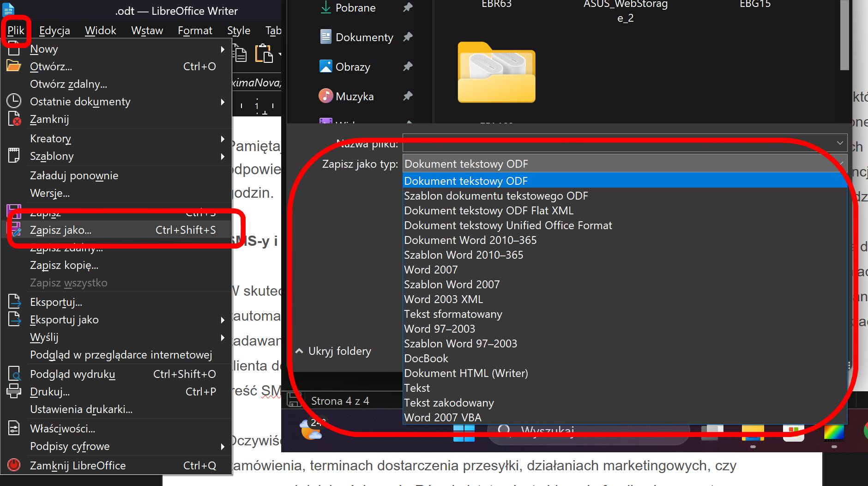Click the file list vertical scrollbar
Screen dimensions: 868x486
click(x=844, y=35)
